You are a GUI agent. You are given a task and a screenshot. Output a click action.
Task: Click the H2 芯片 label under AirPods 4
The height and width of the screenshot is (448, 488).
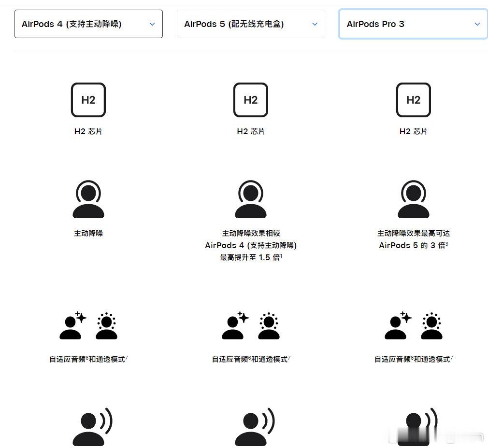click(88, 131)
